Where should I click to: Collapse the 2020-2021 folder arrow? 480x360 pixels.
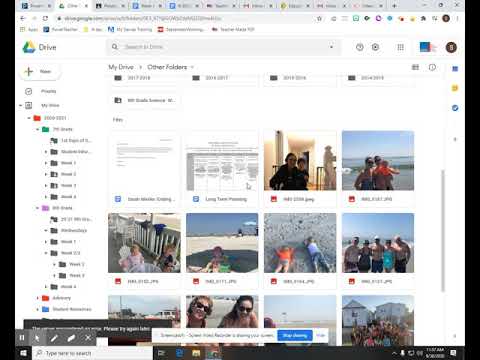point(29,118)
